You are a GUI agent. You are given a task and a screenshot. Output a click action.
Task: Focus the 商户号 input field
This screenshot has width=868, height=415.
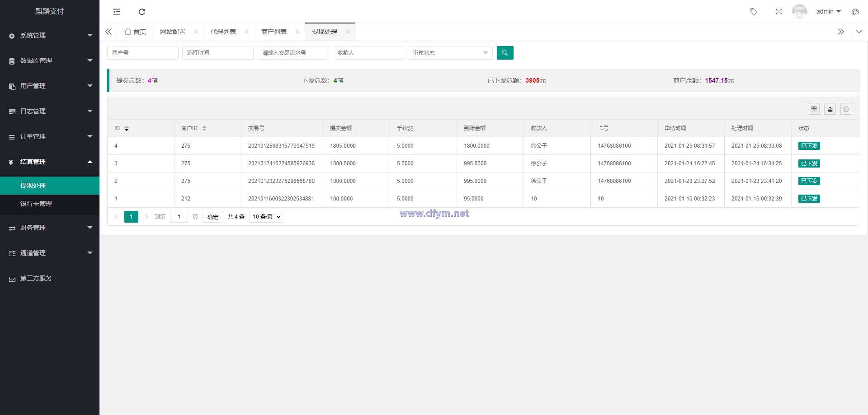coord(143,53)
